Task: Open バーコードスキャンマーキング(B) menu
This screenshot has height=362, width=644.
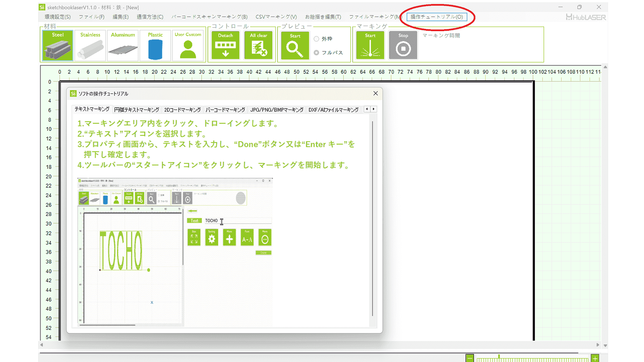Action: pos(209,17)
